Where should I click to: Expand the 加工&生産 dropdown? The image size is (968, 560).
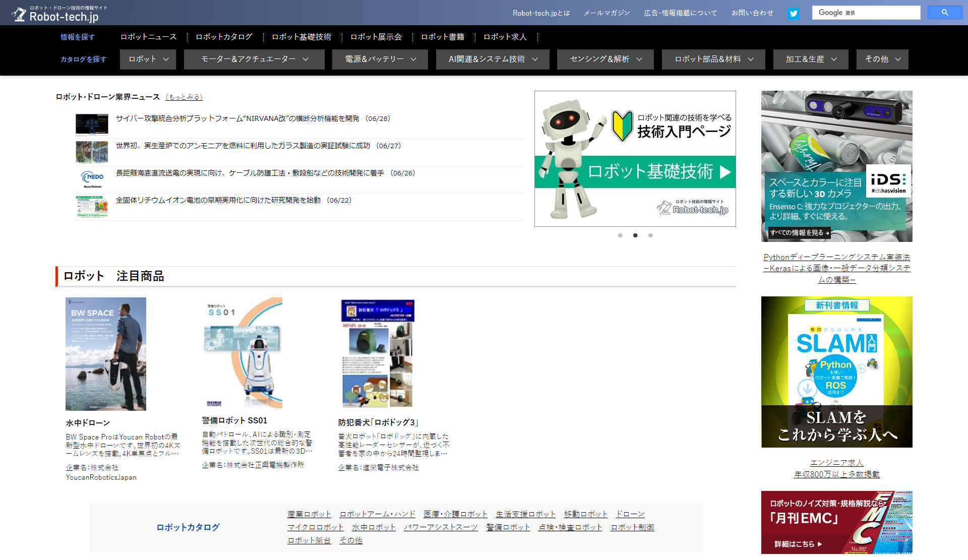(810, 59)
